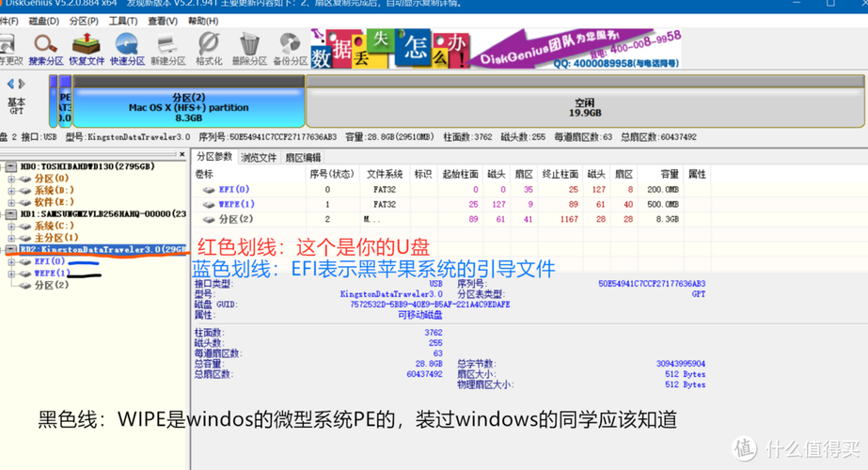Expand the 分区(0) tree node
Image resolution: width=868 pixels, height=470 pixels.
tap(11, 179)
